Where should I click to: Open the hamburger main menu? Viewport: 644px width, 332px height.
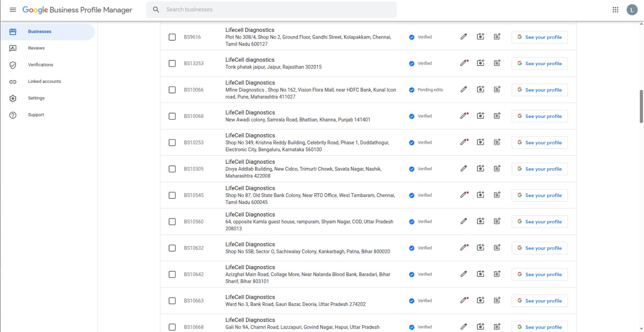pos(13,10)
